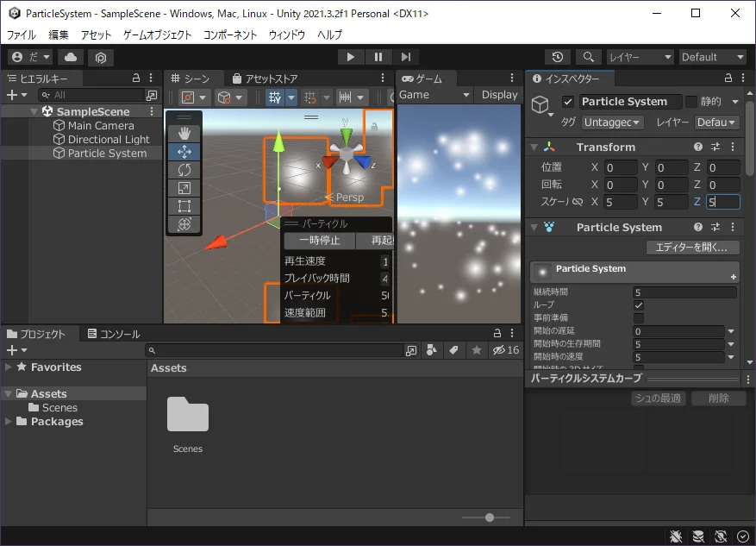Click the Inspector vertical scrollbar
Image resolution: width=756 pixels, height=546 pixels.
[750, 138]
